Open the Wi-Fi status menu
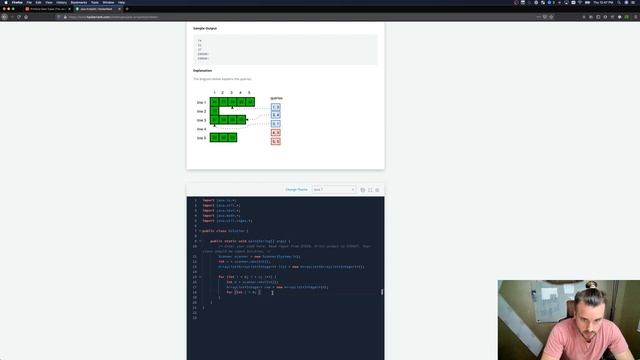The width and height of the screenshot is (640, 360). (580, 2)
